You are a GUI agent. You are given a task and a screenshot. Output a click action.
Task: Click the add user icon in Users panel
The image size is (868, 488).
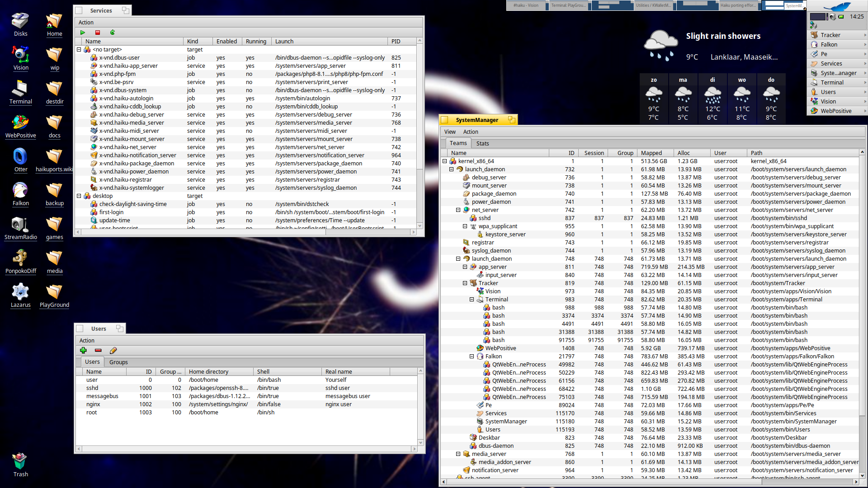click(x=84, y=350)
